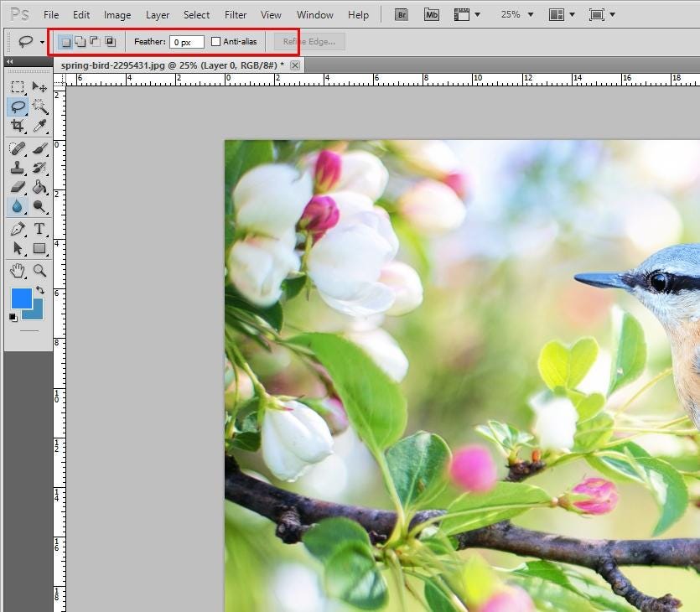Open the Layer menu
The height and width of the screenshot is (612, 700).
158,15
